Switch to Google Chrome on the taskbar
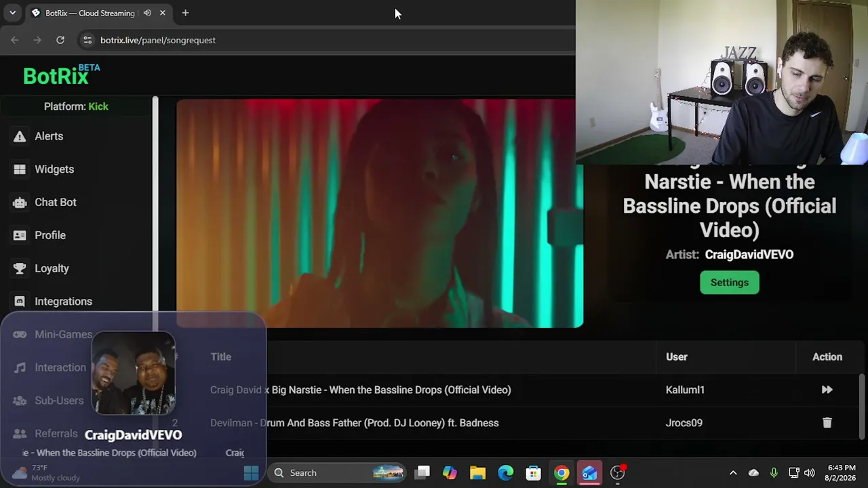 click(561, 472)
